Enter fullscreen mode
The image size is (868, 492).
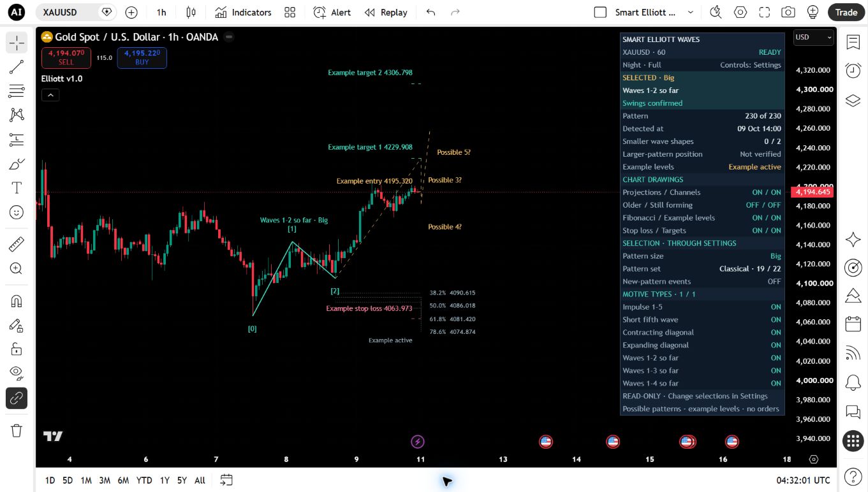click(x=764, y=12)
